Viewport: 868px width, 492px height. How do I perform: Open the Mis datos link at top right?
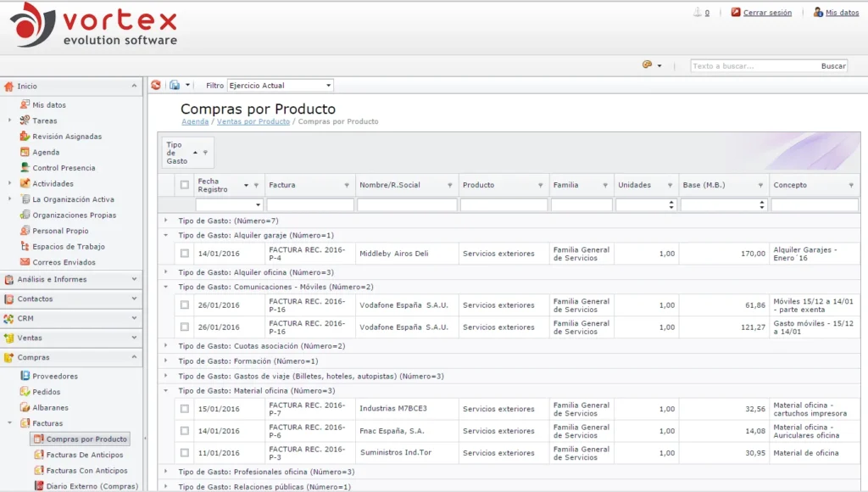click(x=842, y=12)
